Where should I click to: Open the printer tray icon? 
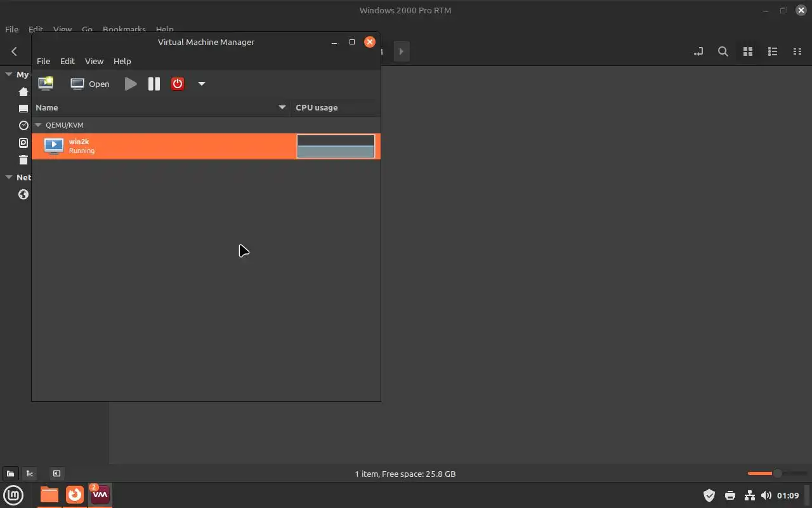(730, 495)
